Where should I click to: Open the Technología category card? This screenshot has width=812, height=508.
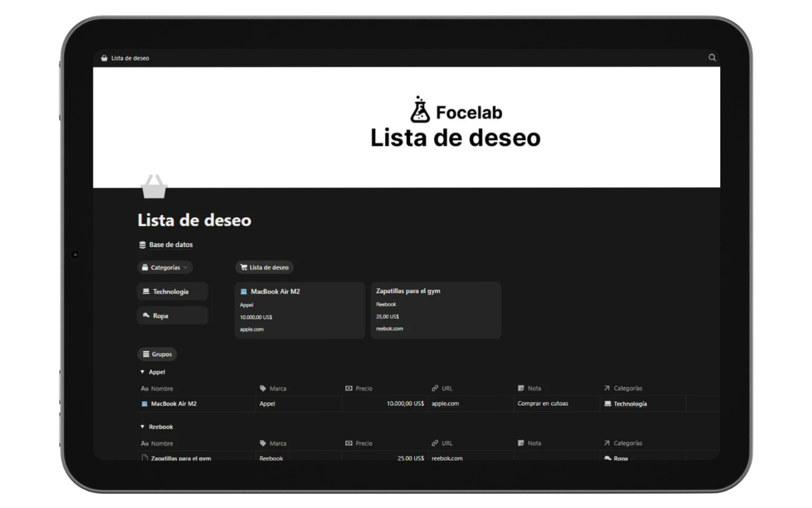pos(173,291)
